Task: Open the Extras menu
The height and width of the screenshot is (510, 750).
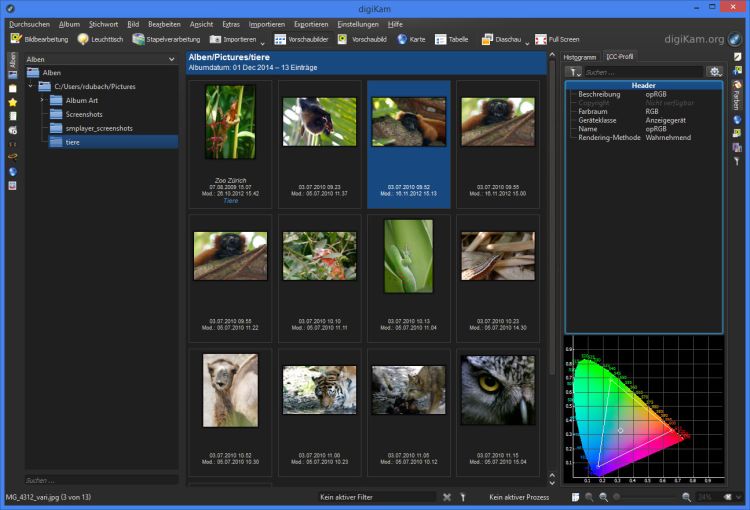Action: click(x=231, y=23)
